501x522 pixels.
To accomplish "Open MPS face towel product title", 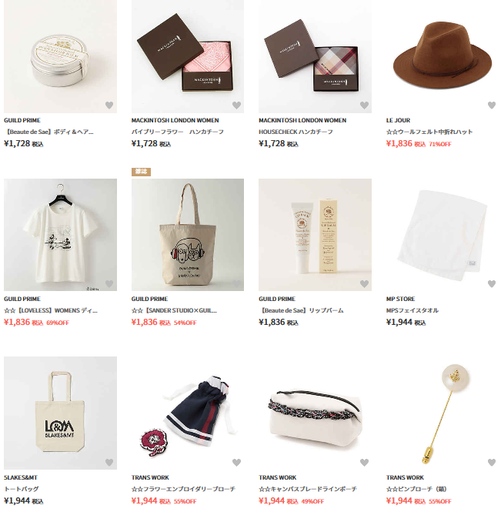I will [412, 311].
